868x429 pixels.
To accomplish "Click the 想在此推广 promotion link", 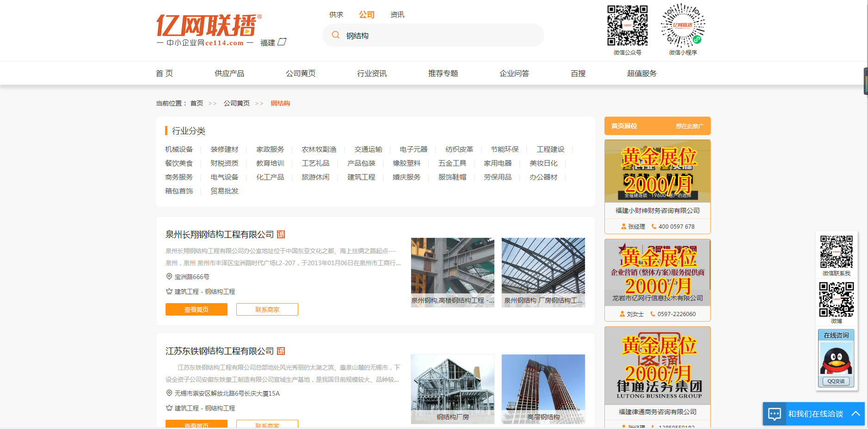I will [689, 126].
